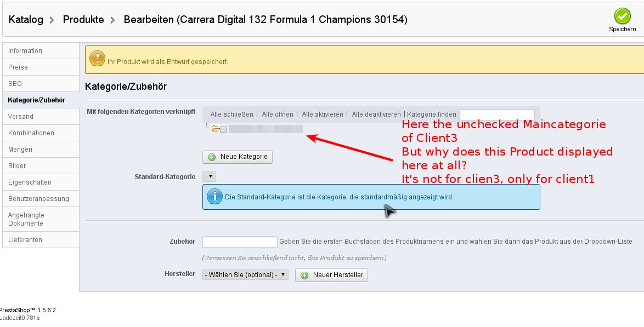Screen dimensions: 644x327
Task: Click green plus icon on Neuer Hersteller
Action: (305, 276)
